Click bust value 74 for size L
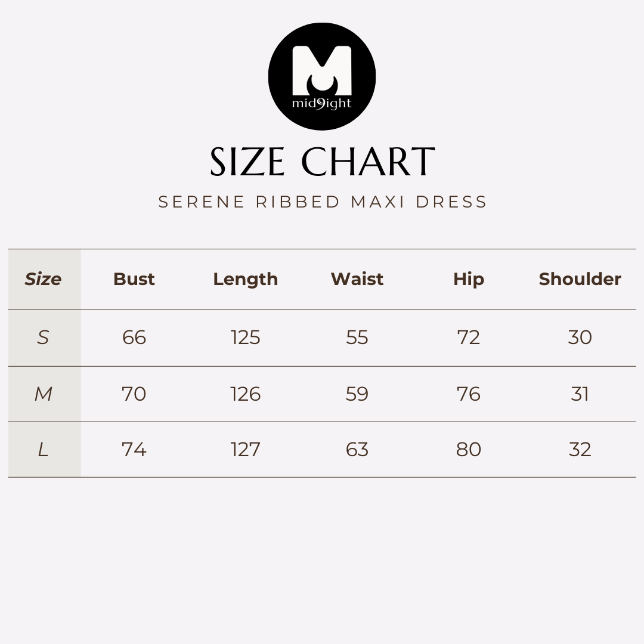The height and width of the screenshot is (644, 644). tap(134, 450)
